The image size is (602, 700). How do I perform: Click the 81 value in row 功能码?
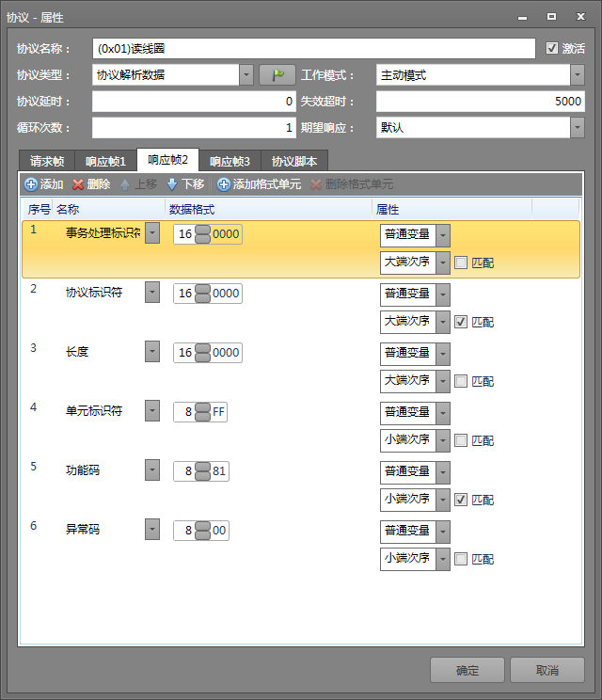click(x=219, y=471)
